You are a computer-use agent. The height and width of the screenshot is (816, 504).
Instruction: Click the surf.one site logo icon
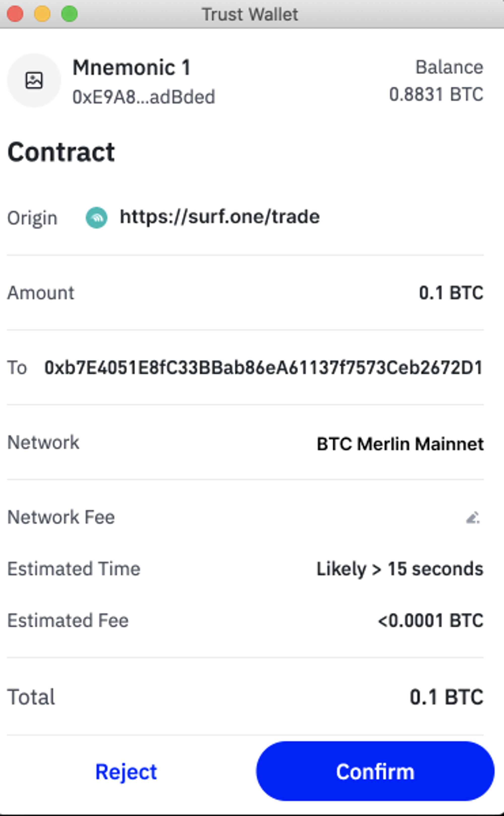[x=96, y=217]
